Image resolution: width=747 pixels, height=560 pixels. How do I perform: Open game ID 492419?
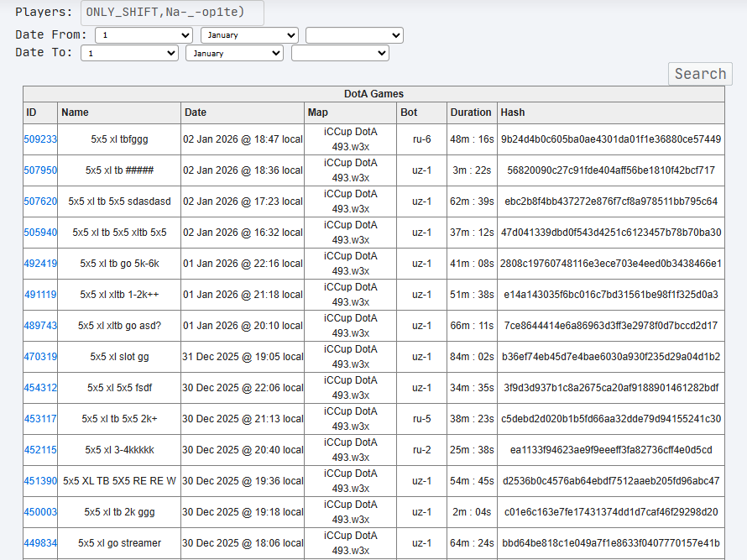click(40, 264)
